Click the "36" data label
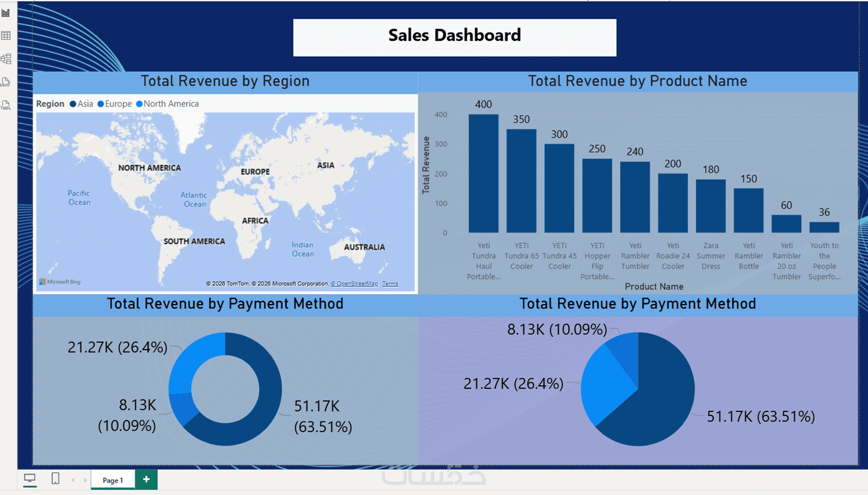Image resolution: width=868 pixels, height=495 pixels. 824,212
